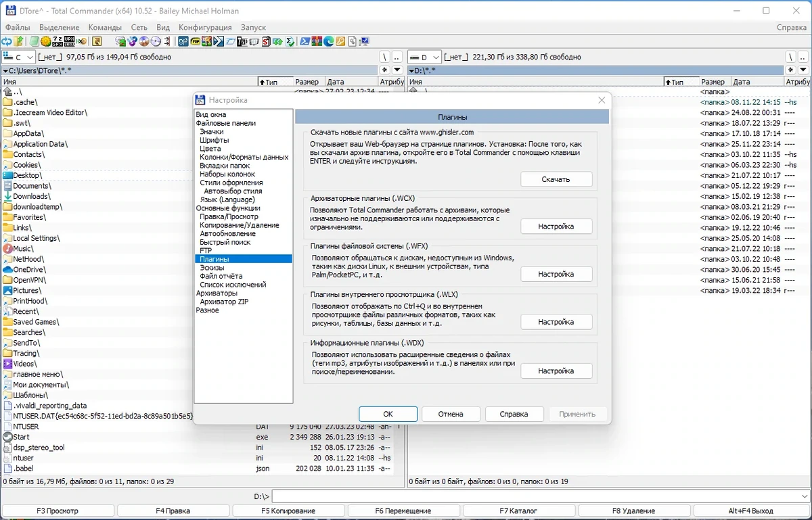Open the Выделение menu

point(60,27)
